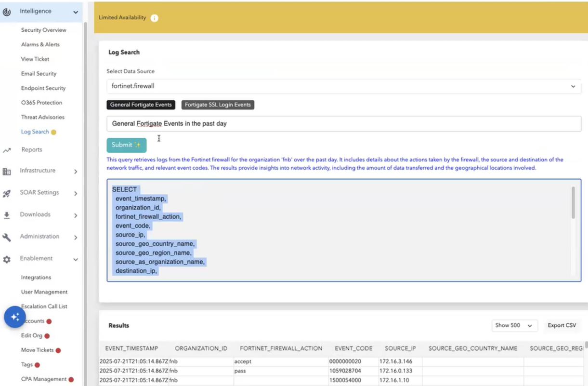Open the Show 500 results dropdown
The height and width of the screenshot is (386, 588).
pos(514,326)
